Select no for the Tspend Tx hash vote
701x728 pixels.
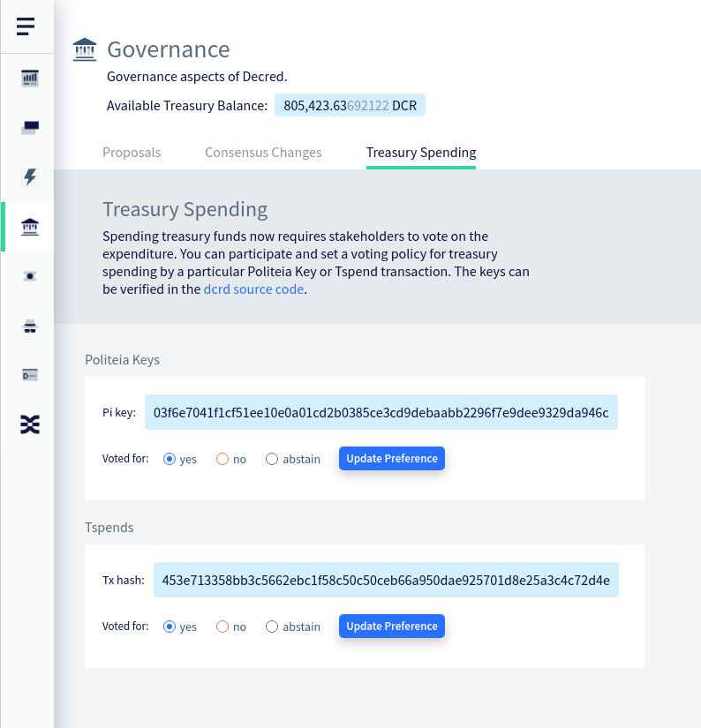pos(222,627)
